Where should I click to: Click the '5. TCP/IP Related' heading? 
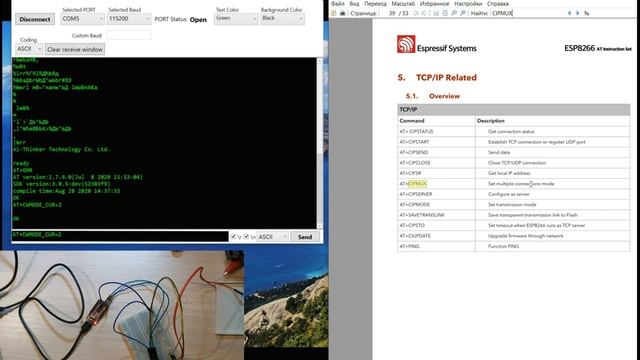tap(437, 78)
